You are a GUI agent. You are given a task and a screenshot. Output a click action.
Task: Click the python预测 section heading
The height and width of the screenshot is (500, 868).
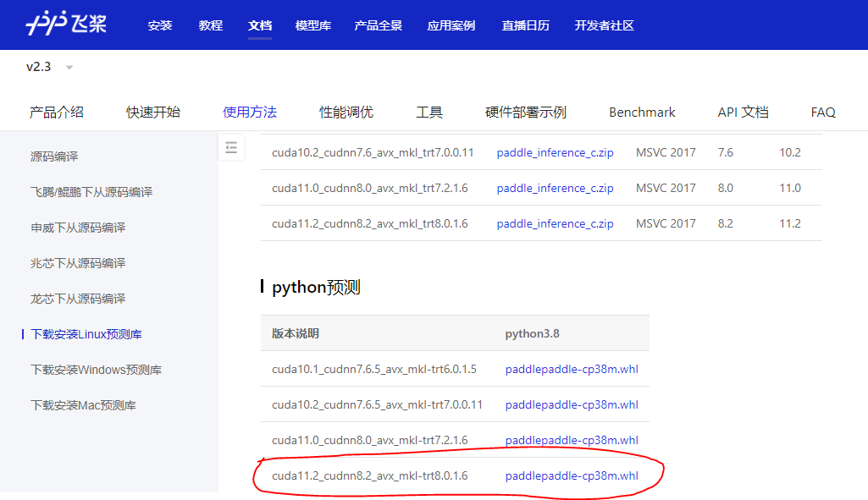point(316,287)
